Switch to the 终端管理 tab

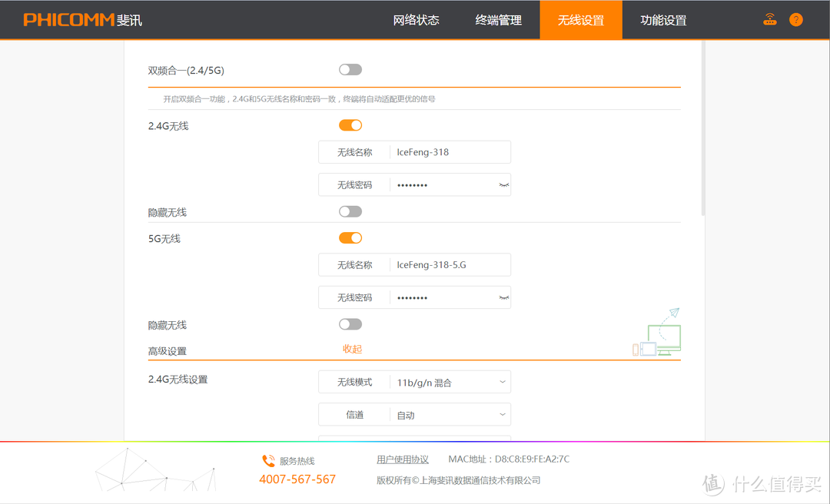499,19
